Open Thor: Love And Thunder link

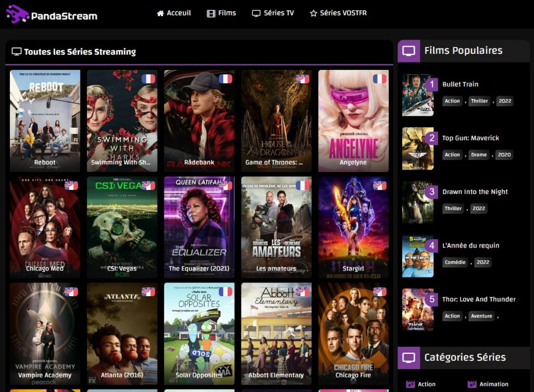(x=479, y=299)
